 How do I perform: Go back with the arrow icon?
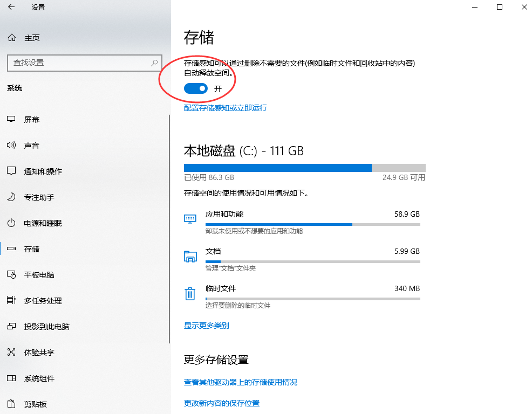pos(11,7)
